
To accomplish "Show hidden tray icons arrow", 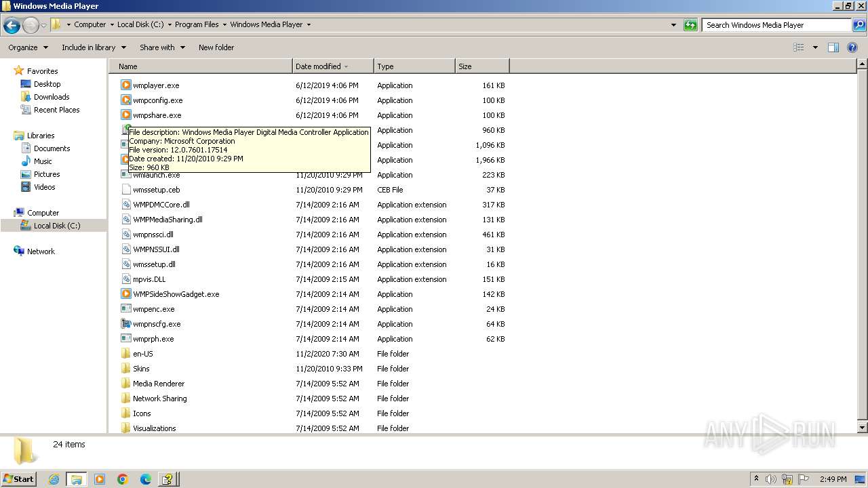I will [756, 479].
